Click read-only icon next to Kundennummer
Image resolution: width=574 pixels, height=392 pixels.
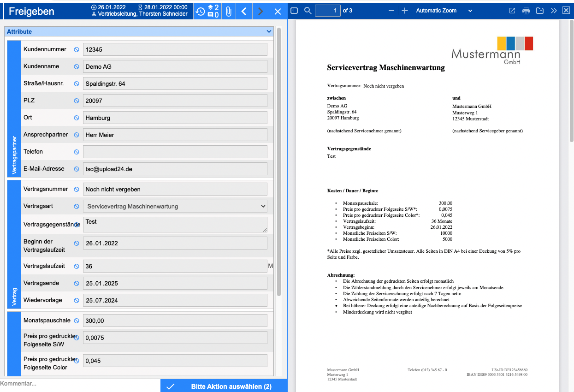tap(77, 49)
